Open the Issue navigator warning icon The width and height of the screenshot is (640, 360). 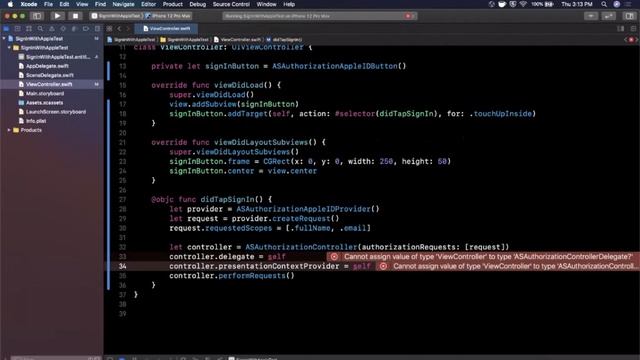point(51,29)
